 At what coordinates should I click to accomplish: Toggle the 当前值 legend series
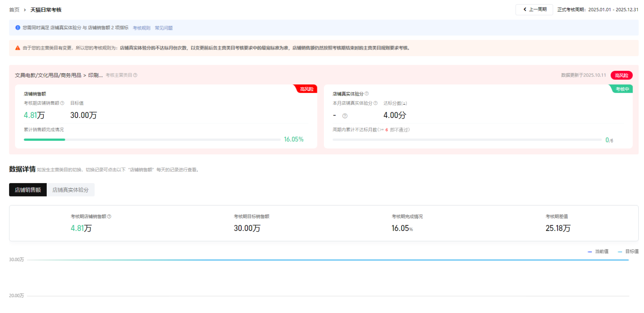[x=598, y=252]
